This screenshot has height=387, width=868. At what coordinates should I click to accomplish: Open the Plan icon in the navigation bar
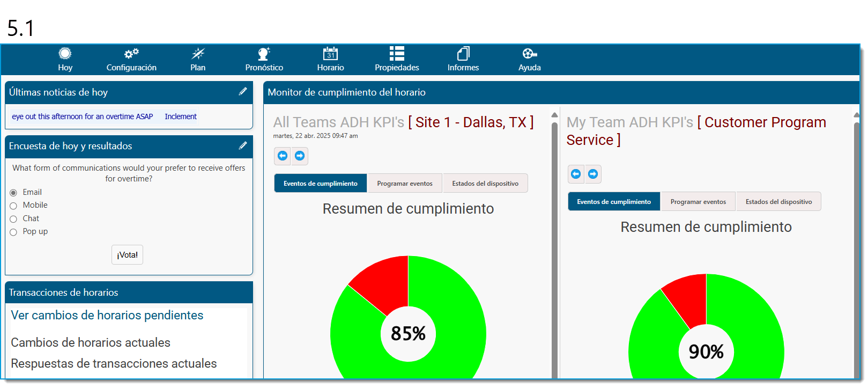pos(198,54)
